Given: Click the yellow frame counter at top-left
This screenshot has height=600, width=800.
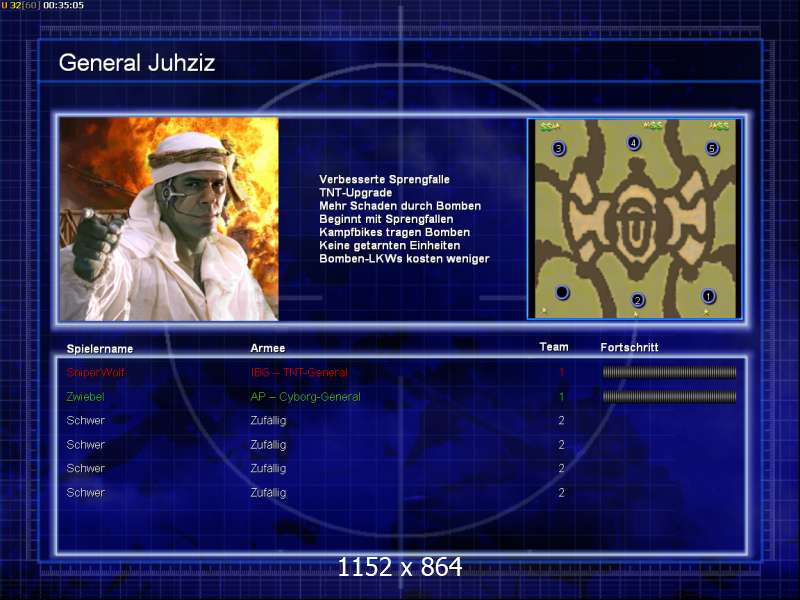Looking at the screenshot, I should (15, 6).
